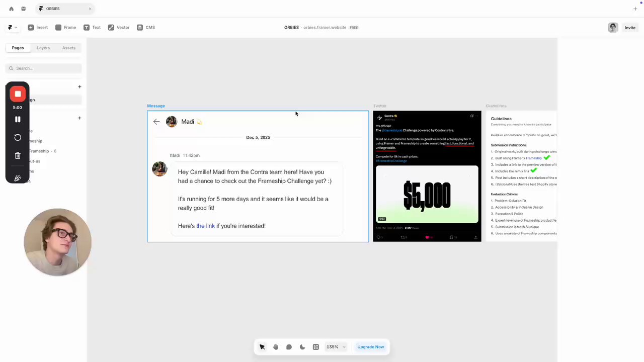Close the ORBIES tab
This screenshot has height=362, width=644.
click(x=90, y=9)
